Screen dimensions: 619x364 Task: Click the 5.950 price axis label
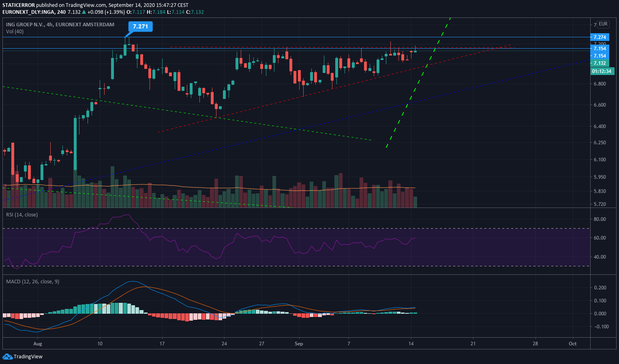pyautogui.click(x=600, y=177)
